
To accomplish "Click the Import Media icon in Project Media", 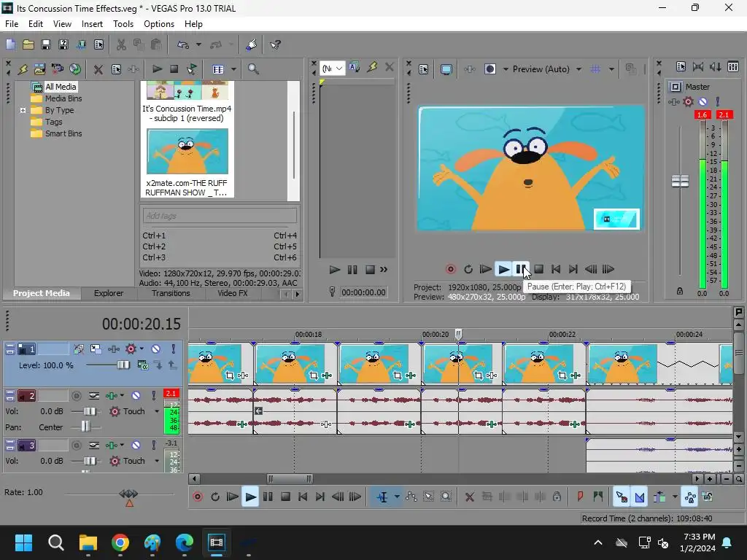I will tap(39, 69).
